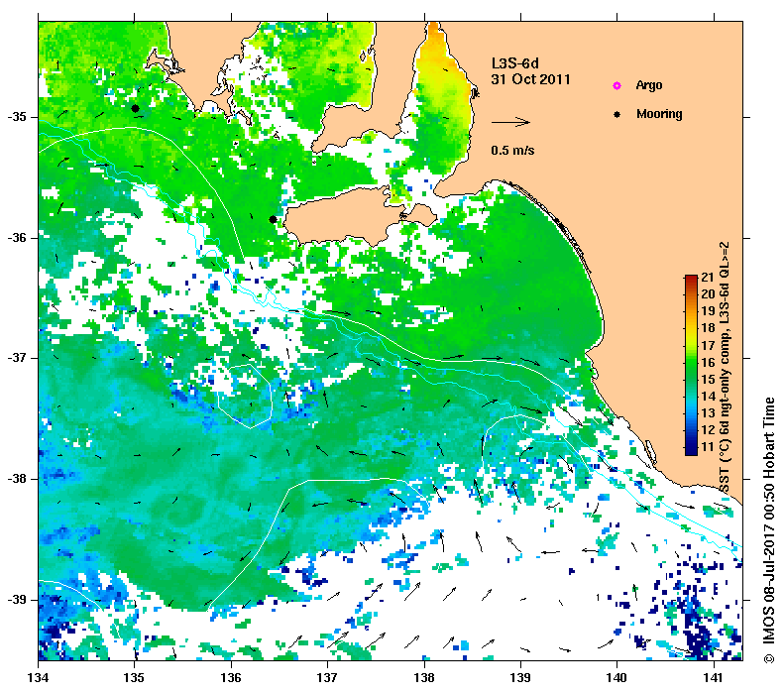The width and height of the screenshot is (784, 694).
Task: Click the "Mooring" legend label
Action: point(659,114)
